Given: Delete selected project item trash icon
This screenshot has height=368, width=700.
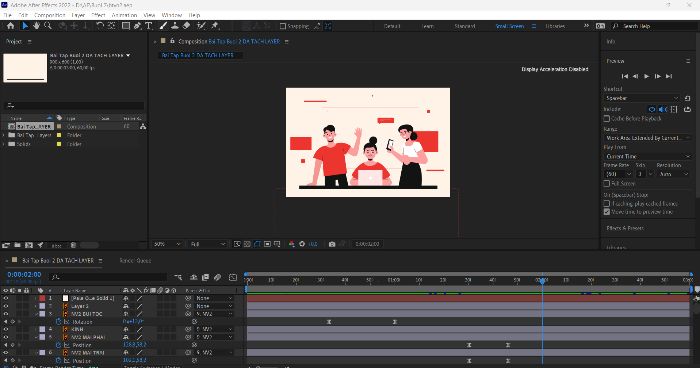Looking at the screenshot, I should click(73, 245).
